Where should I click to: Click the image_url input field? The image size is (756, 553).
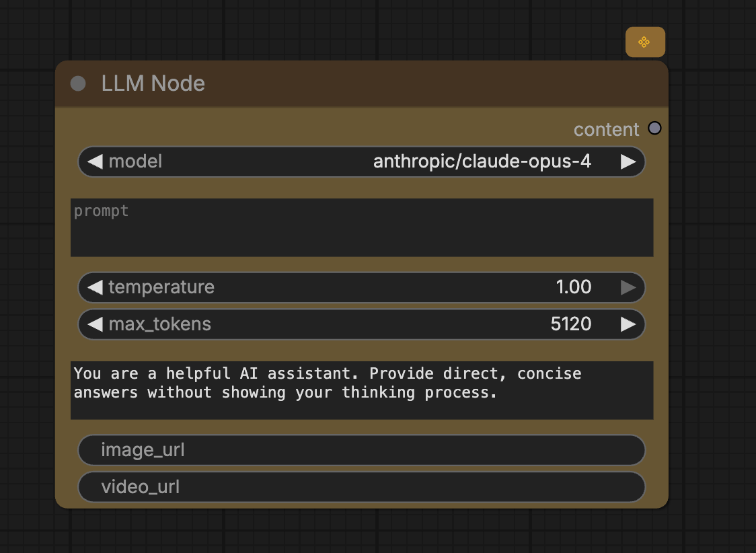pos(362,450)
